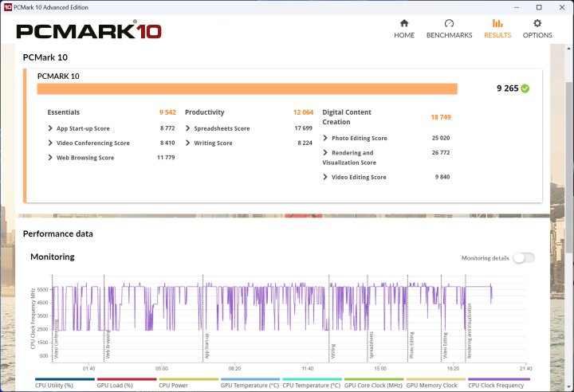Click the overall score 9 265
The width and height of the screenshot is (574, 392).
pos(507,88)
